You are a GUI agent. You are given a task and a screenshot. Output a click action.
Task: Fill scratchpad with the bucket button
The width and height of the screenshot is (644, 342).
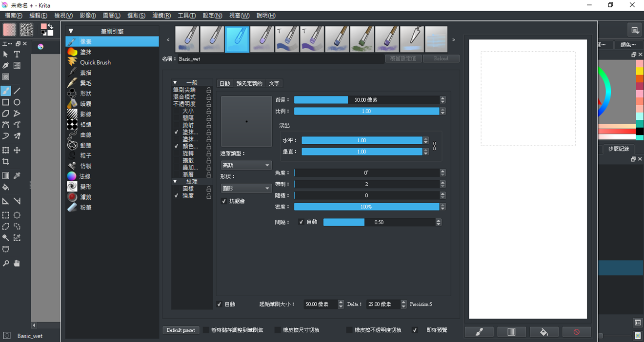(544, 332)
